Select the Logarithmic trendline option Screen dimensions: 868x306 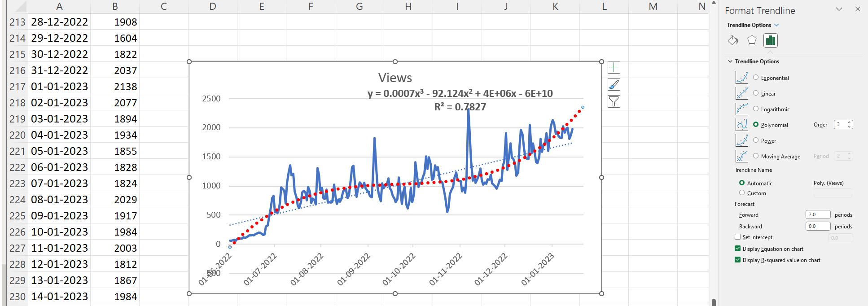click(756, 109)
